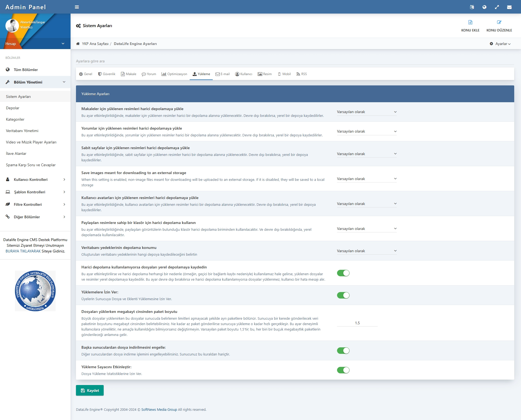Click the KONU DÜZENLE edit icon

pos(499,22)
